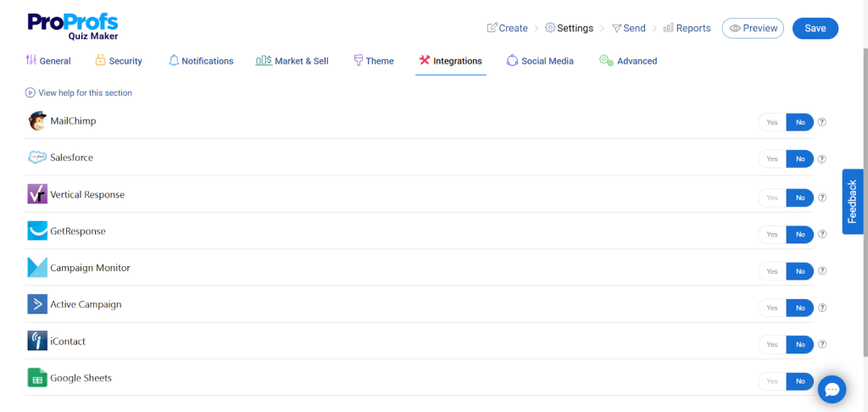Open the live chat bubble widget

point(832,389)
